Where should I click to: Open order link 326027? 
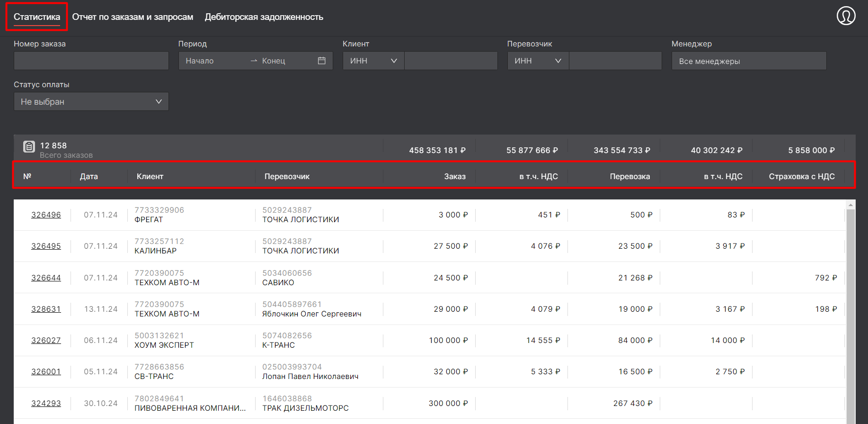pyautogui.click(x=46, y=340)
